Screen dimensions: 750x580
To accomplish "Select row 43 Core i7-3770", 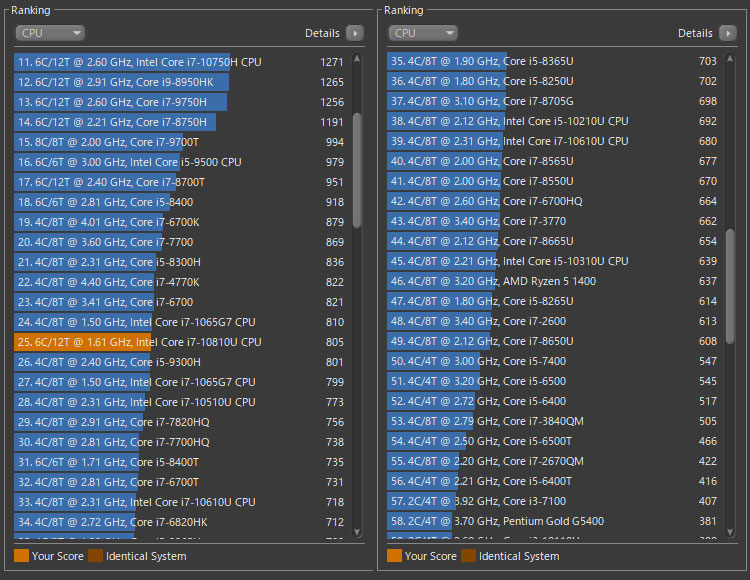I will [553, 221].
